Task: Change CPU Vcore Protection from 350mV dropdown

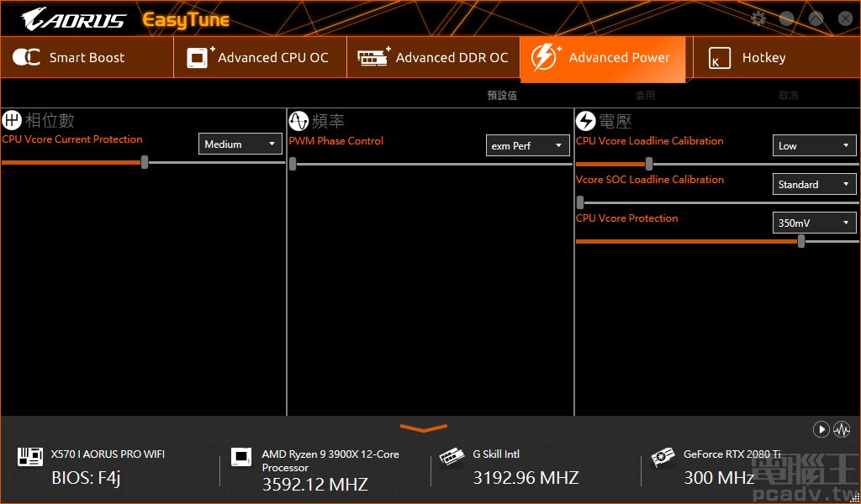Action: 814,223
